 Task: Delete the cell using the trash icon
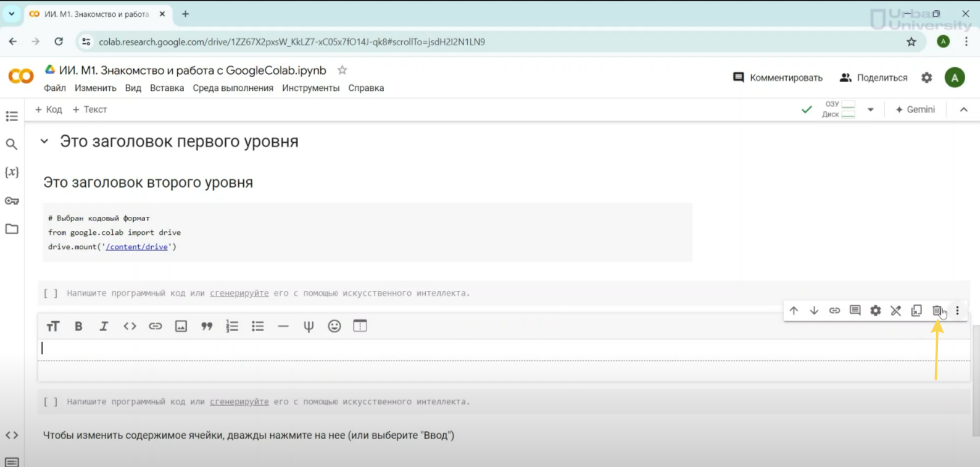937,311
